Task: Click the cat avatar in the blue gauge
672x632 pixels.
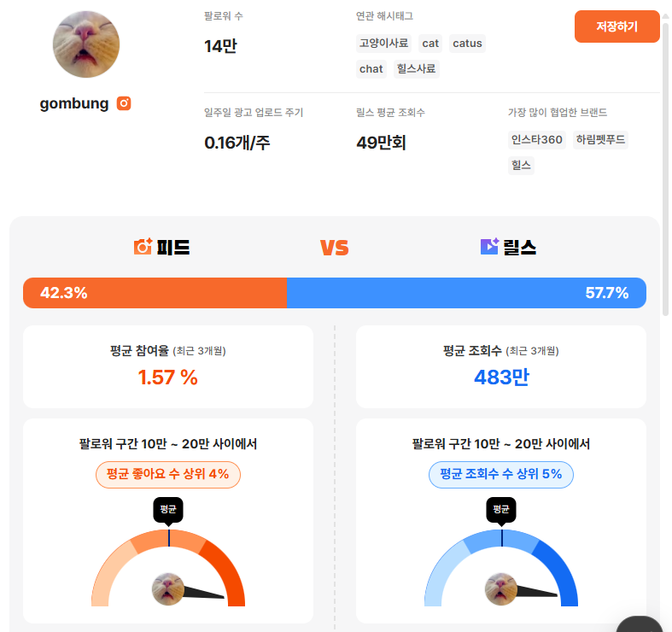Action: click(501, 589)
